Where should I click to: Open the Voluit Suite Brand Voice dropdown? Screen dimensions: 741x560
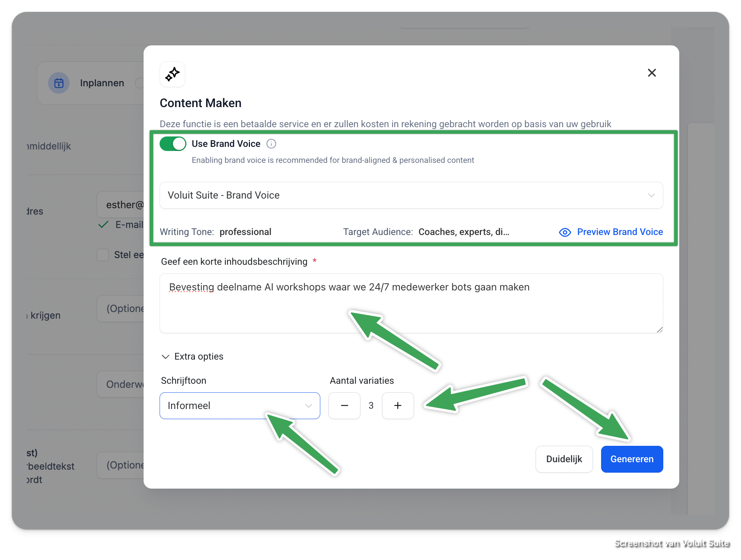411,195
